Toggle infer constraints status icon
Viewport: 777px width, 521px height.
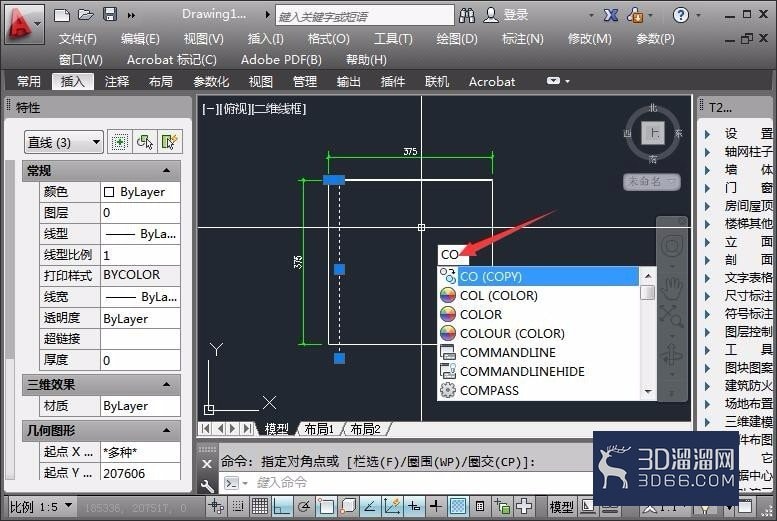click(216, 506)
